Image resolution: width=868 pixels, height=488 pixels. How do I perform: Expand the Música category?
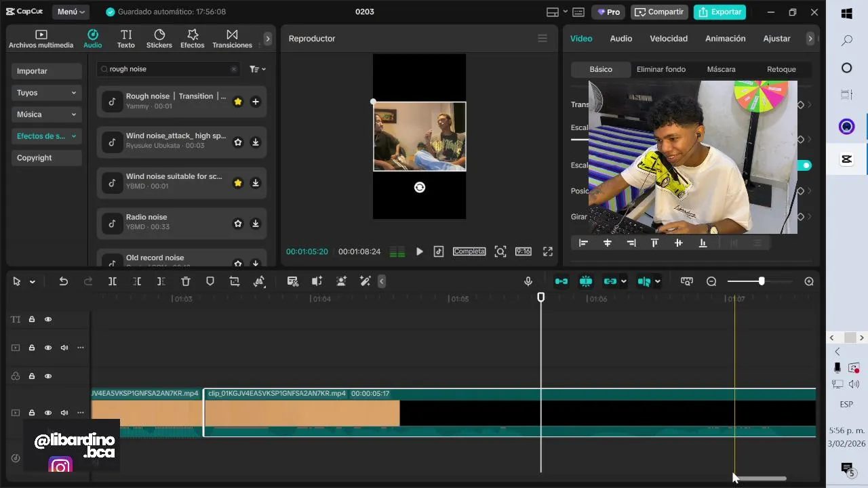click(x=47, y=115)
